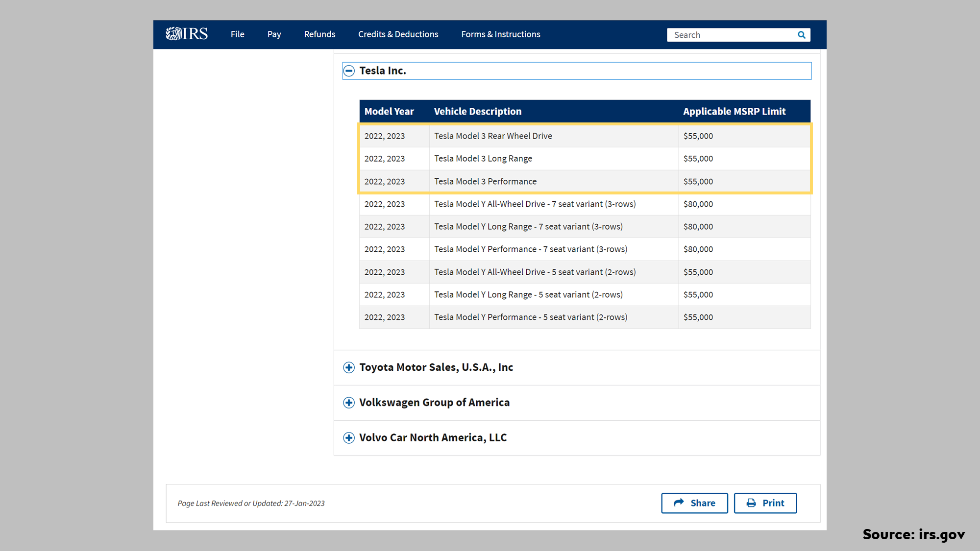The width and height of the screenshot is (980, 551).
Task: Click the minus icon beside Tesla Inc.
Action: click(349, 71)
